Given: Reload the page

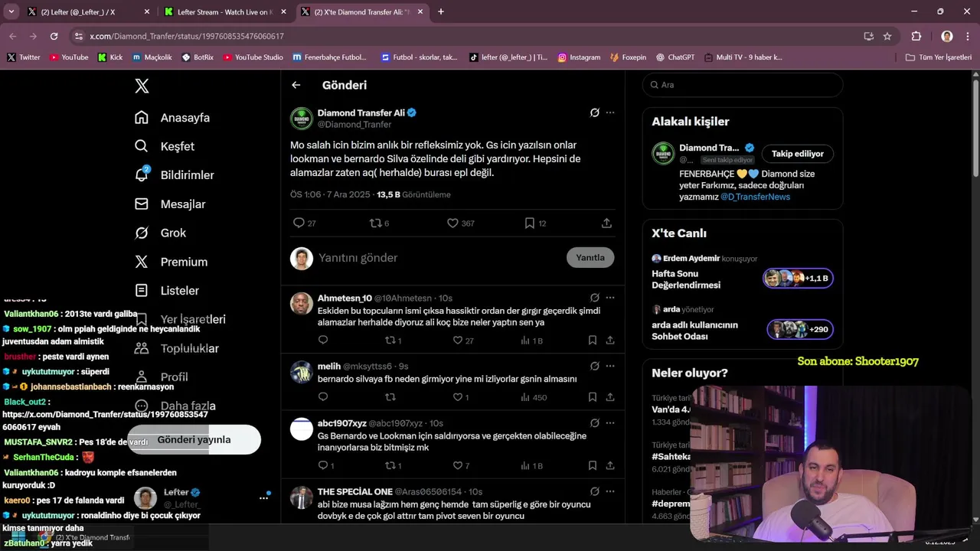Looking at the screenshot, I should pyautogui.click(x=54, y=36).
